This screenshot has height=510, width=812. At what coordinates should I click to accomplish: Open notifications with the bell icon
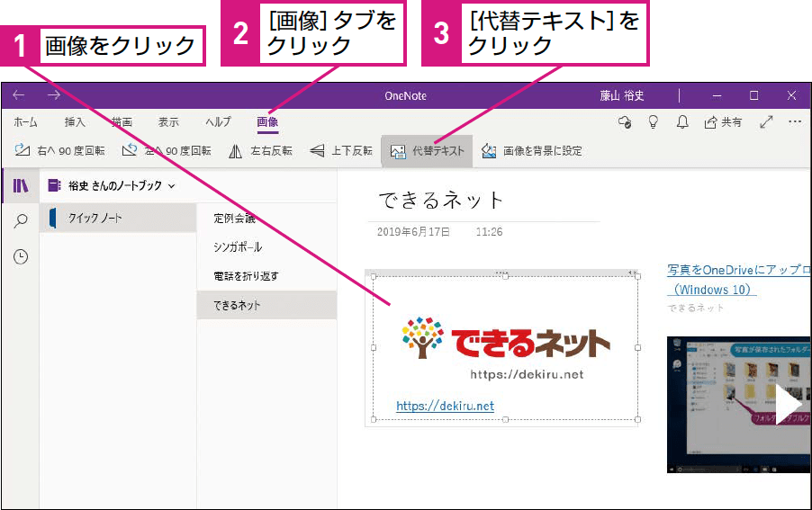(682, 122)
